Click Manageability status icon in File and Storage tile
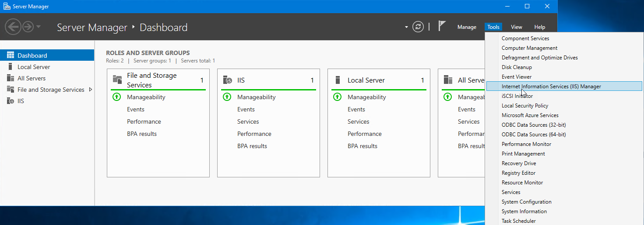Screen dimensions: 644x225 [116, 97]
